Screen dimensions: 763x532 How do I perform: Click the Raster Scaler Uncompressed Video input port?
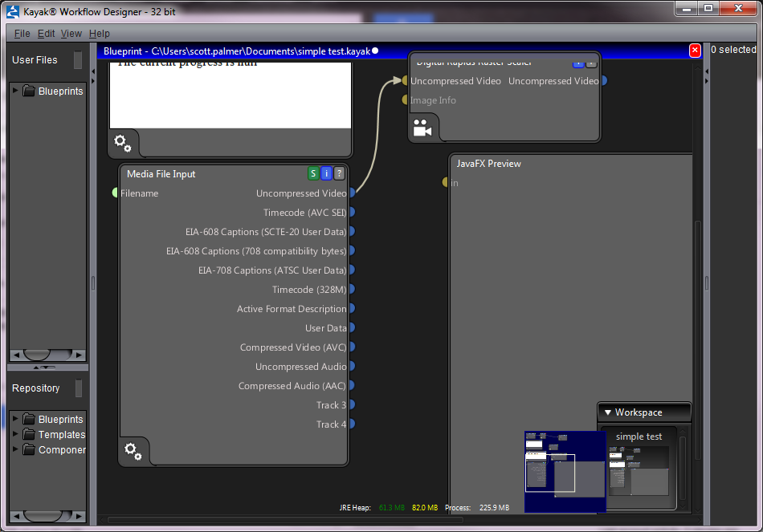pos(404,81)
